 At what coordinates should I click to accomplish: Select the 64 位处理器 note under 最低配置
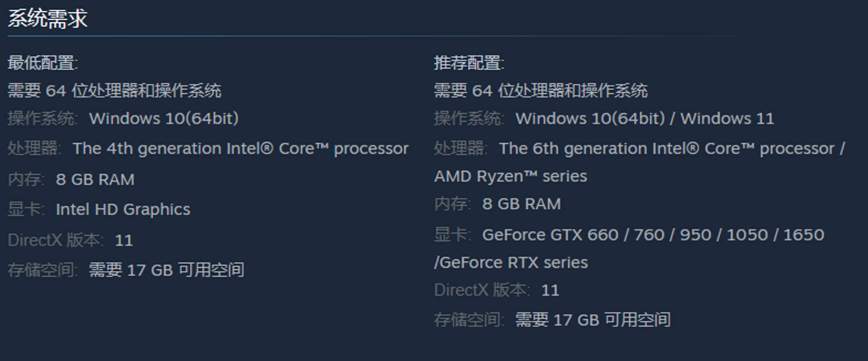115,91
